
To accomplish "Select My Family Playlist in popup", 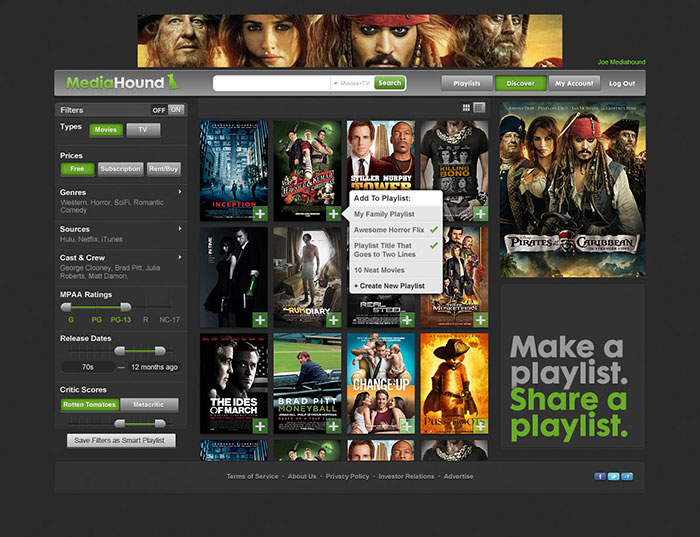I will coord(396,214).
